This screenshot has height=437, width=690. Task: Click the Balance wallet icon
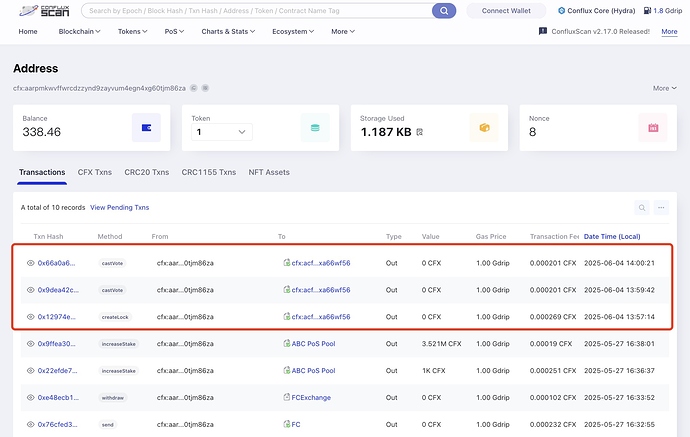[146, 128]
